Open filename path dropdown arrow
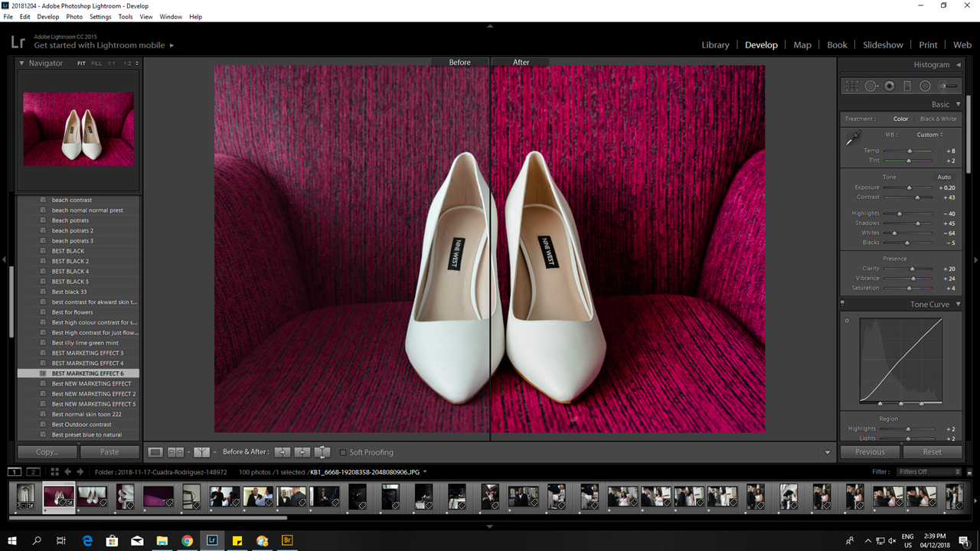 coord(425,471)
